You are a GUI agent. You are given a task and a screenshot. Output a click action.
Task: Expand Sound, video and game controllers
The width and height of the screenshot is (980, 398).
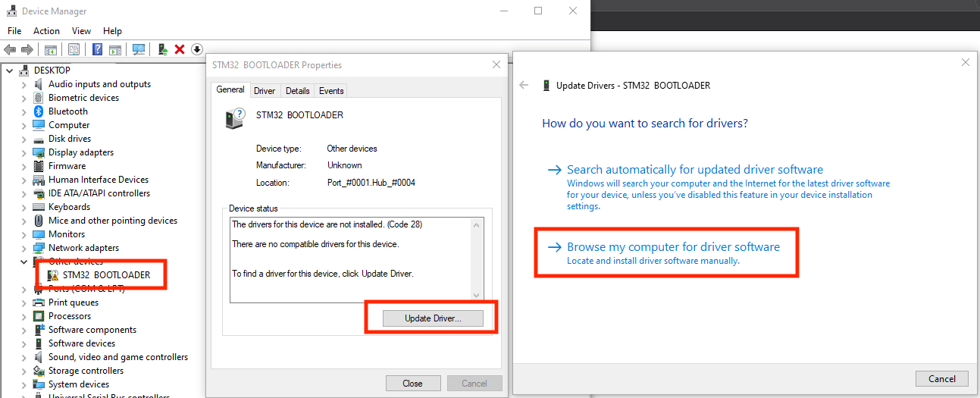[23, 357]
